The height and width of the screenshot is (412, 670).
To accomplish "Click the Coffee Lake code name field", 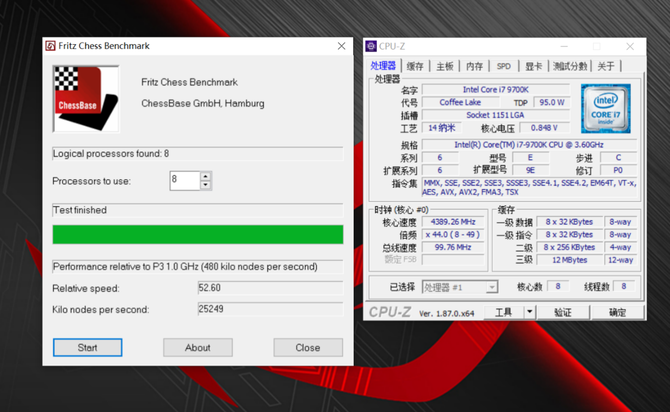I will [x=460, y=103].
